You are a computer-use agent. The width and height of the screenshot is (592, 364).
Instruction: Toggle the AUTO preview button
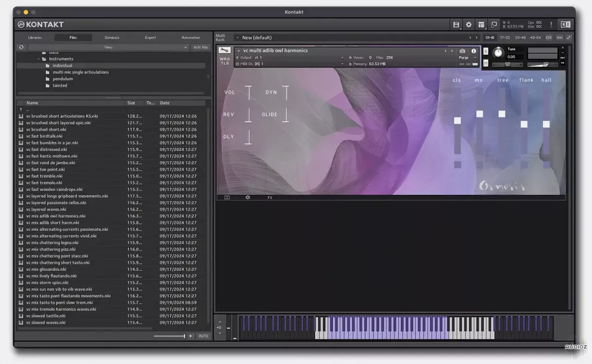click(x=203, y=336)
